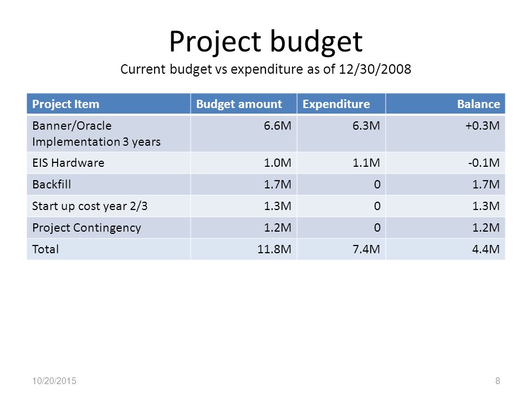Click the 11.8M total budget cell
The width and height of the screenshot is (532, 399).
[x=244, y=249]
